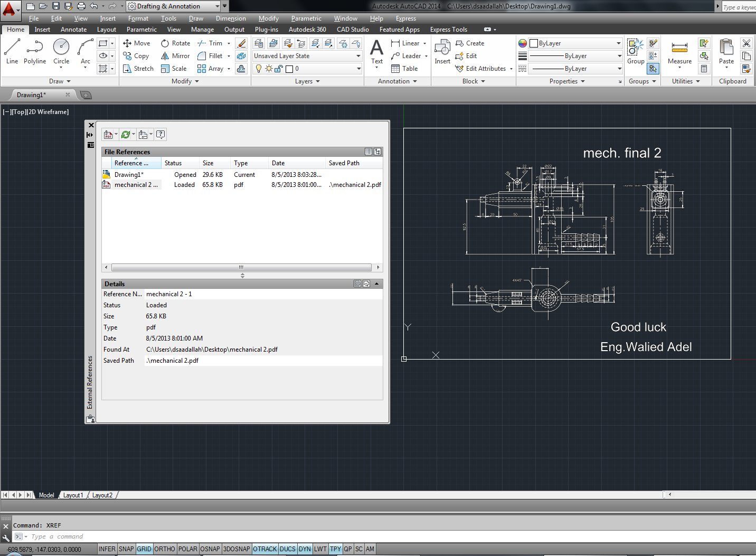The image size is (756, 556).
Task: Choose the Stretch tool
Action: (x=138, y=69)
